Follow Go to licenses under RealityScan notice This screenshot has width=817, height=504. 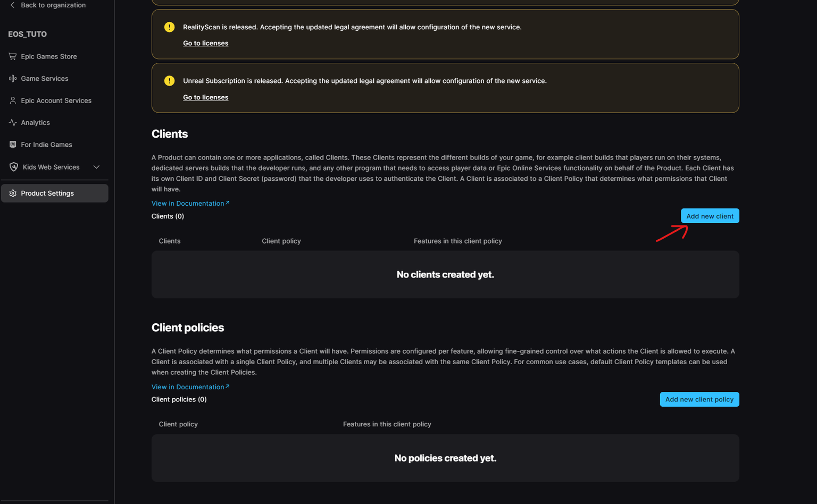pyautogui.click(x=205, y=43)
